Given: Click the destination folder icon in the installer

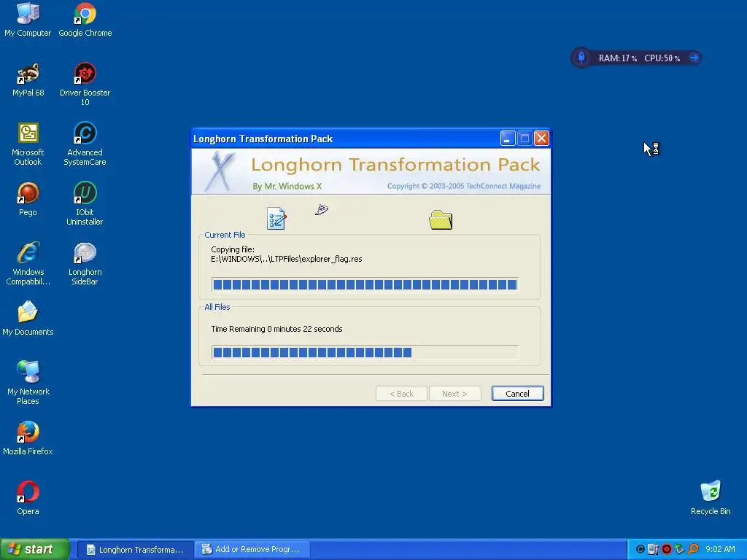Looking at the screenshot, I should tap(441, 219).
